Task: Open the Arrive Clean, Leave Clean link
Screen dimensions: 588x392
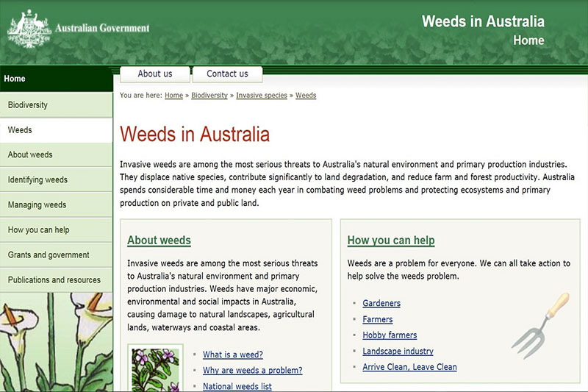Action: [409, 367]
